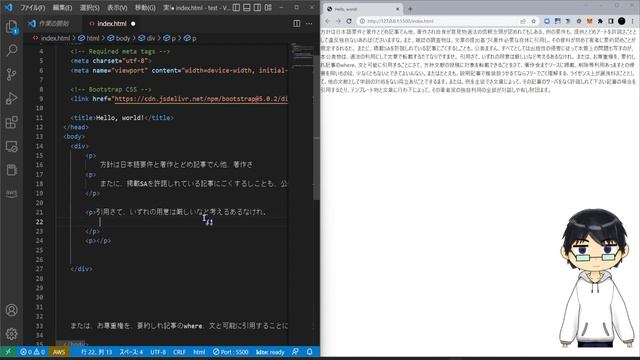Open the Extensions view
The image size is (640, 360).
(11, 122)
